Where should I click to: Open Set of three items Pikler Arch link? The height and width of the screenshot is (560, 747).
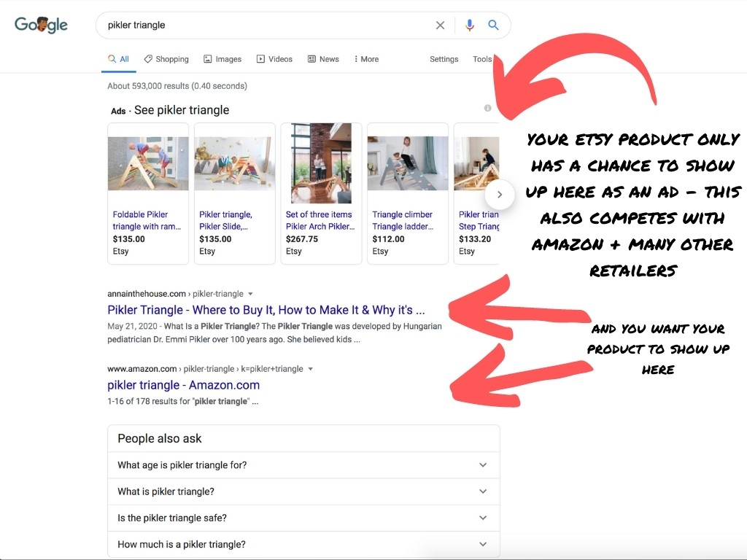320,220
